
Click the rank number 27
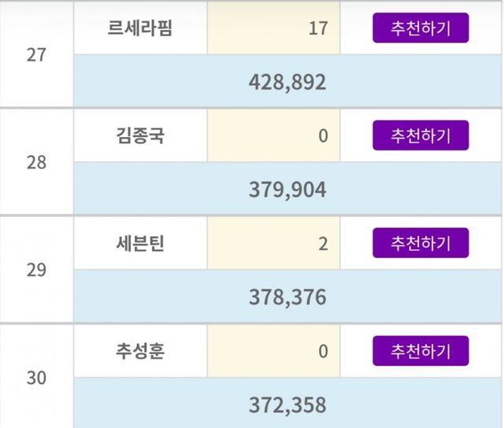pos(36,56)
